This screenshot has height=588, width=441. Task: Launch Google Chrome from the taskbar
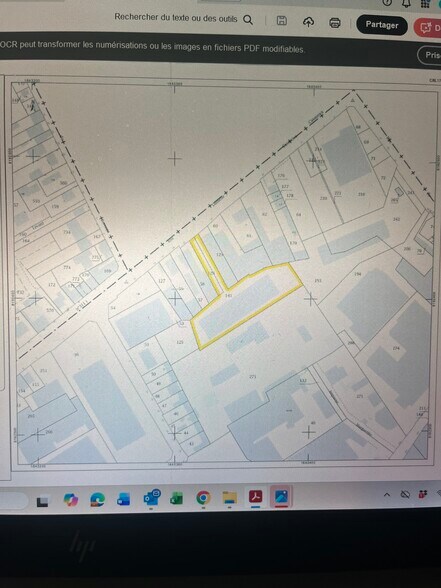(203, 498)
